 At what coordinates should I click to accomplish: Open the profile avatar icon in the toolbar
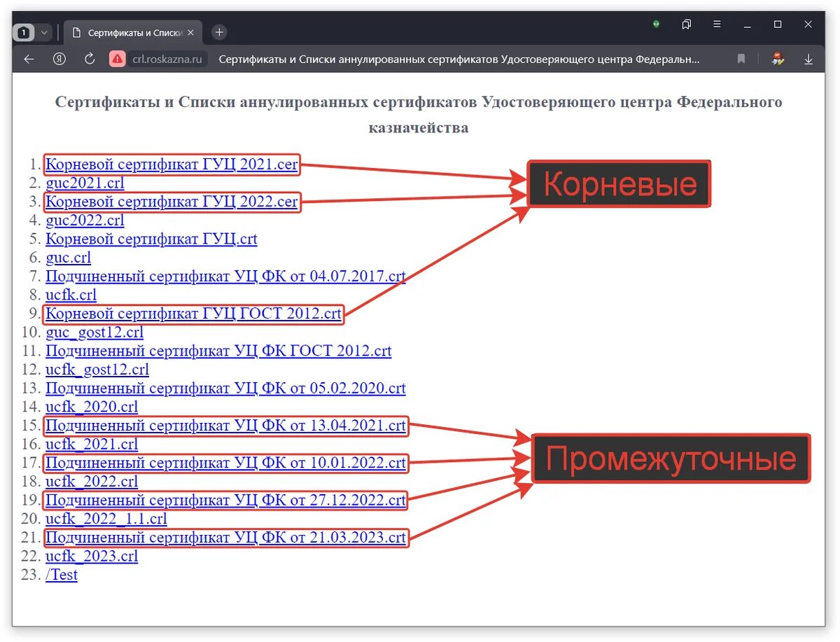click(778, 60)
